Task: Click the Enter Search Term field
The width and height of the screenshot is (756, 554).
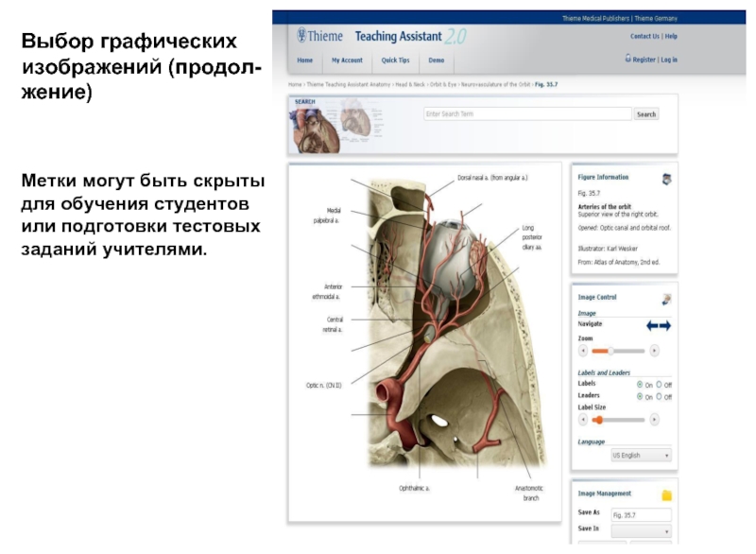Action: click(x=527, y=113)
